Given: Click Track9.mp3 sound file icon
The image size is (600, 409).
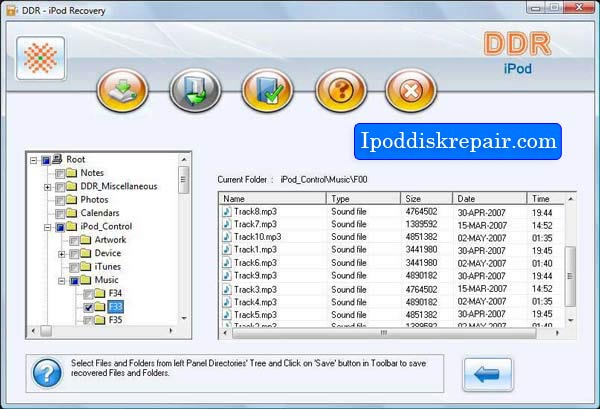Looking at the screenshot, I should click(x=227, y=275).
